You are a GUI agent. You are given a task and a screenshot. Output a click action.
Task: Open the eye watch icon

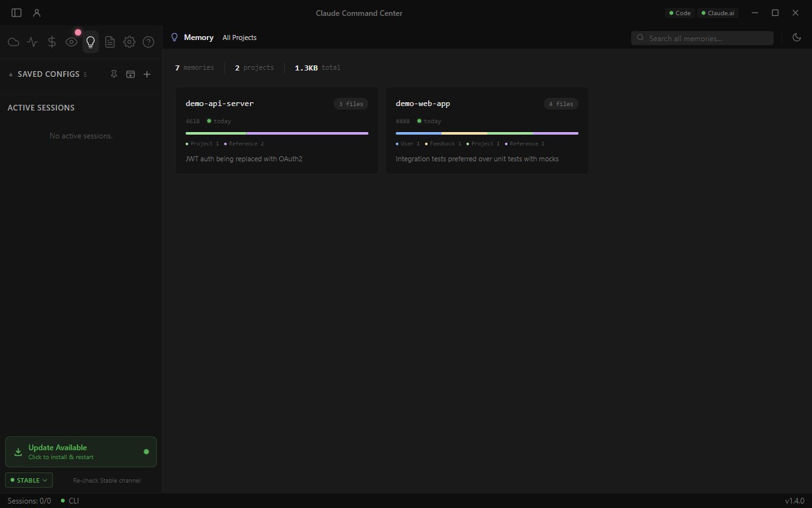(x=72, y=42)
